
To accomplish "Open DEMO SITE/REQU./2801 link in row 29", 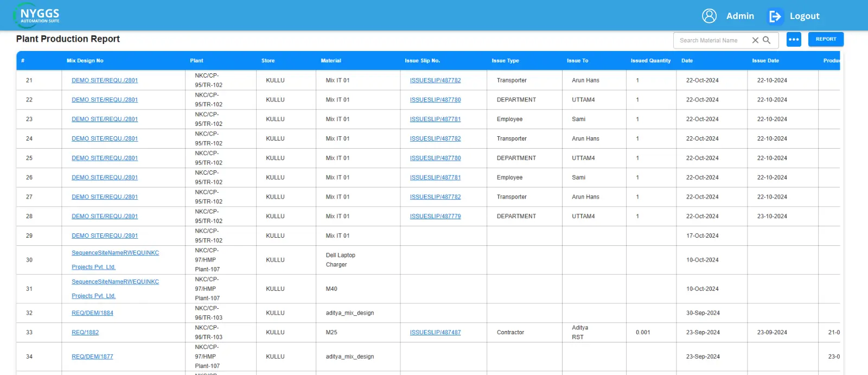I will [x=105, y=236].
